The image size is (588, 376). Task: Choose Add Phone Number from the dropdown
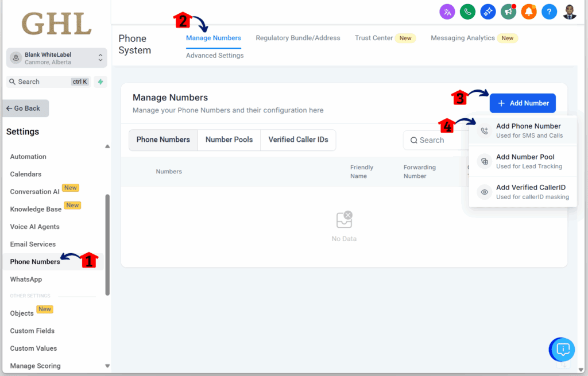point(523,130)
